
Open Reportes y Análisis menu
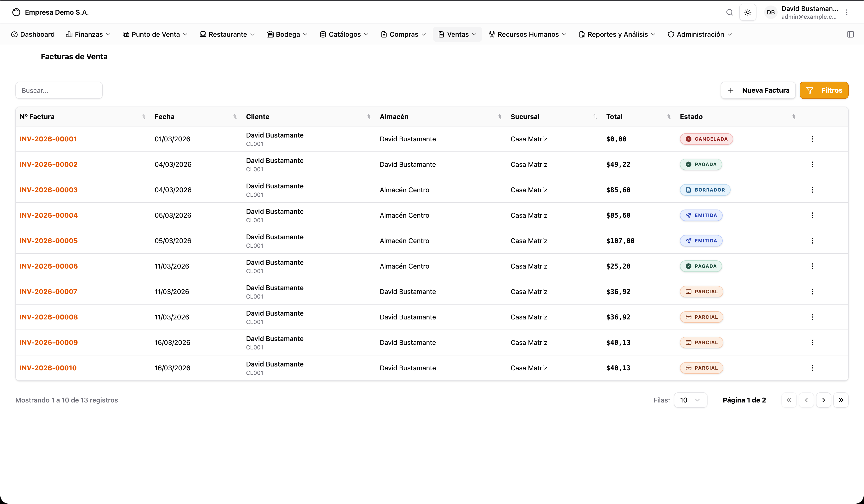point(617,34)
